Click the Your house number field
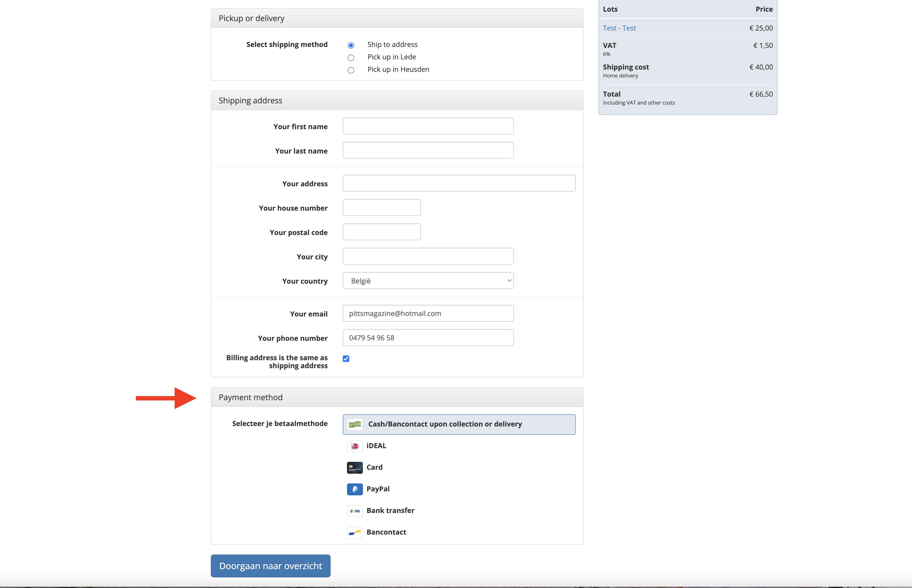The image size is (912, 588). pos(381,208)
